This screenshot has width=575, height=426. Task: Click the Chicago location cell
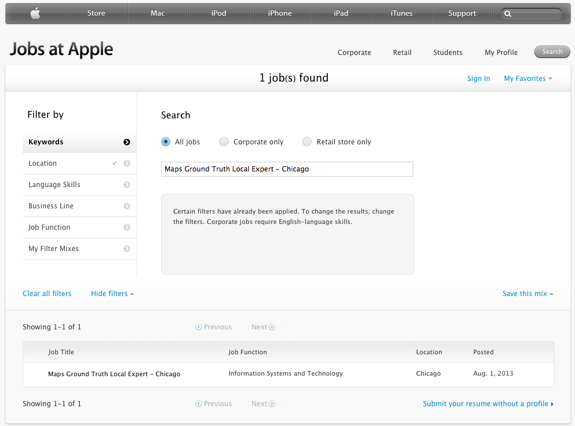tap(428, 374)
